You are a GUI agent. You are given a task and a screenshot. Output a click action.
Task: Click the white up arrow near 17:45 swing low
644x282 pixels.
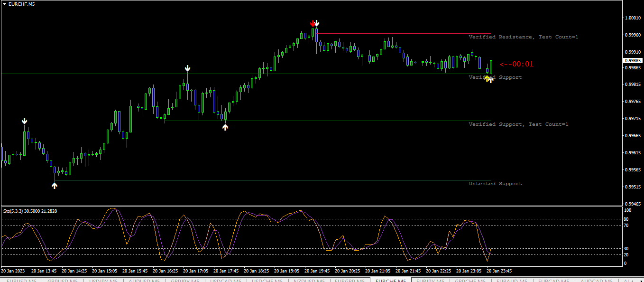225,126
